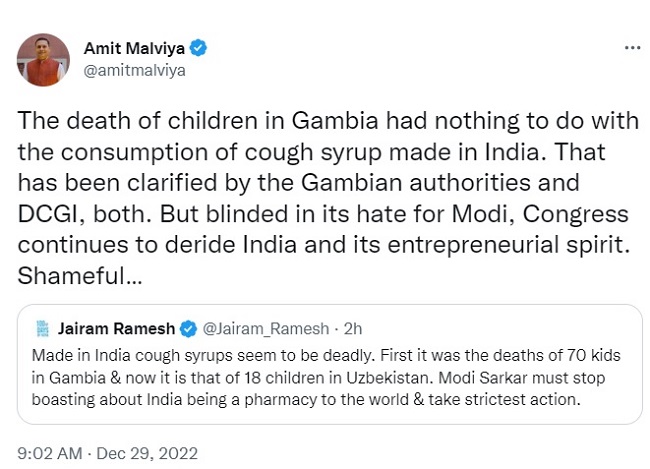
Task: Click the blue verified badge beside Amit Malviya
Action: (199, 48)
